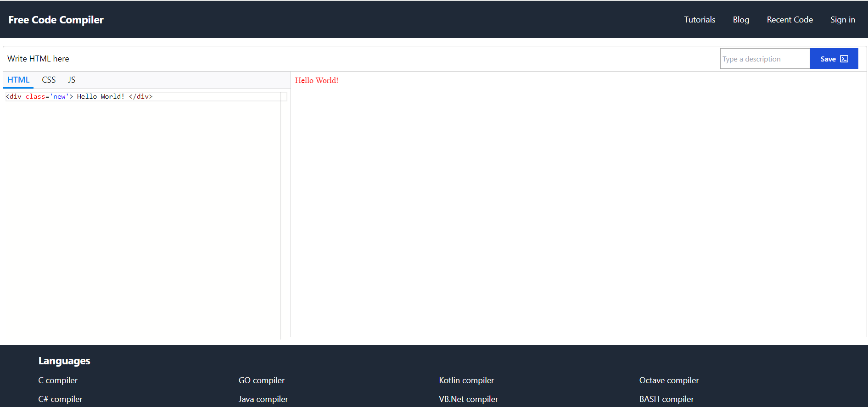Open the Kotlin compiler link
The width and height of the screenshot is (868, 407).
coord(466,380)
